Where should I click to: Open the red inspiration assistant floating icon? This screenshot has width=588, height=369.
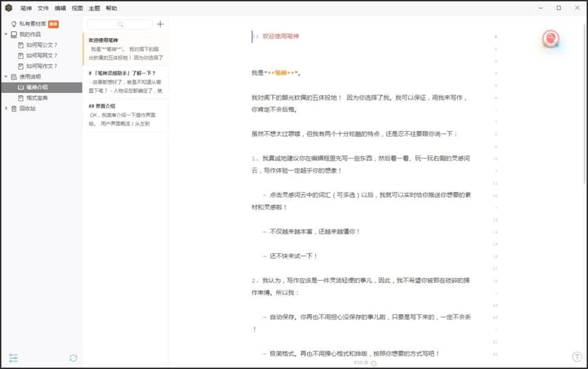pyautogui.click(x=551, y=39)
